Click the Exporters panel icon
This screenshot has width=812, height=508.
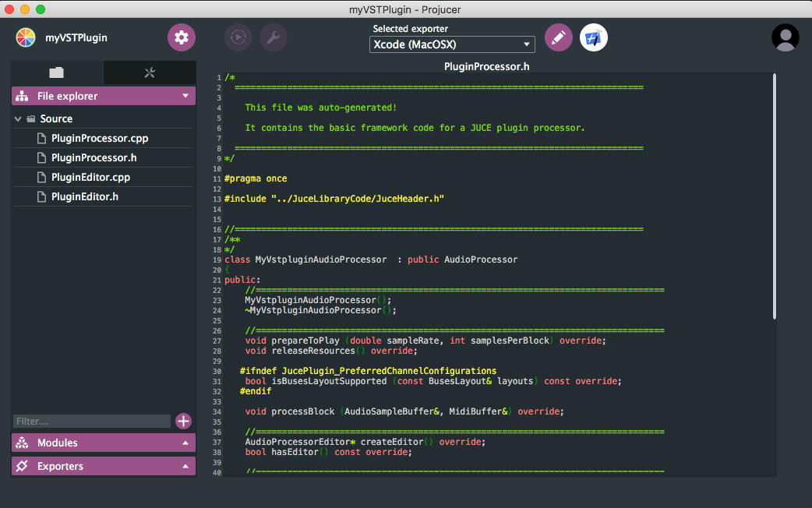(x=23, y=466)
